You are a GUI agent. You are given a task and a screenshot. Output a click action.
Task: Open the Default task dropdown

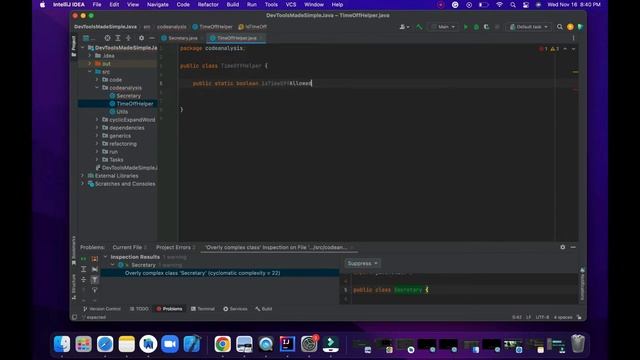click(x=529, y=27)
